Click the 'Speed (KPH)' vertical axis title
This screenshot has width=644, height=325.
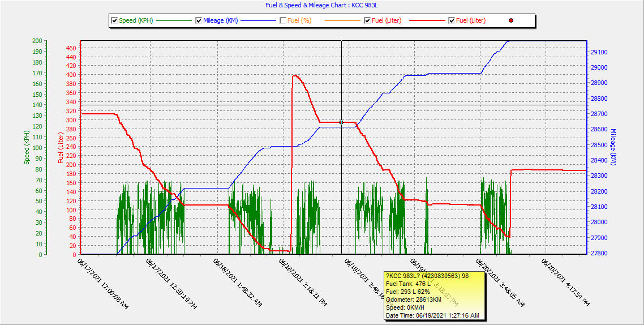pyautogui.click(x=26, y=147)
